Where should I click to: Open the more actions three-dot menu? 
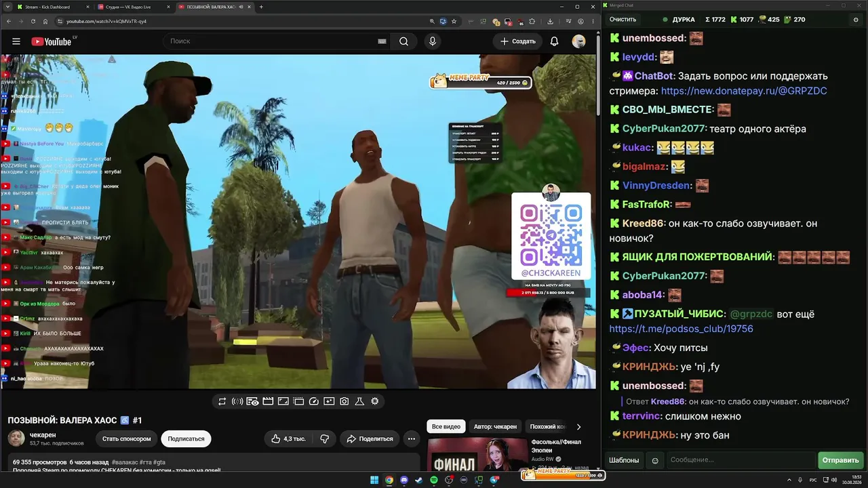[412, 439]
